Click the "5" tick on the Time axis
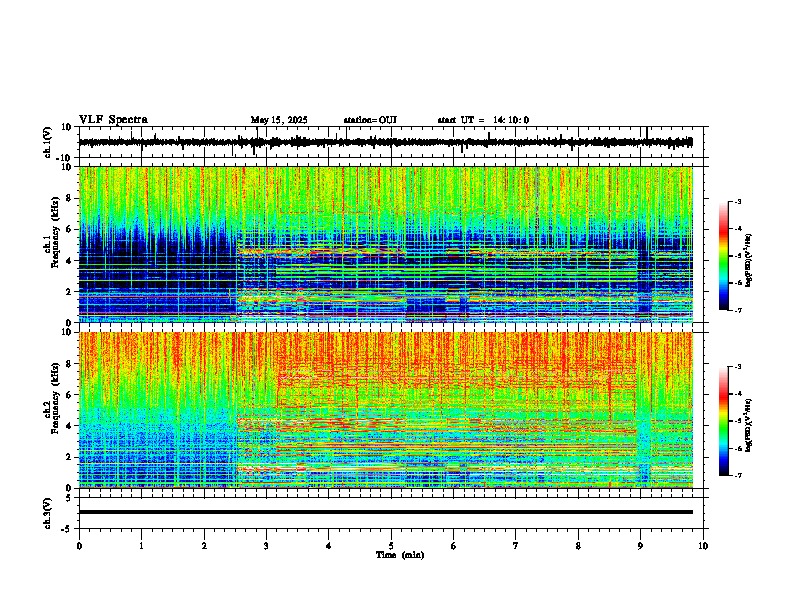The image size is (792, 612). pyautogui.click(x=391, y=546)
